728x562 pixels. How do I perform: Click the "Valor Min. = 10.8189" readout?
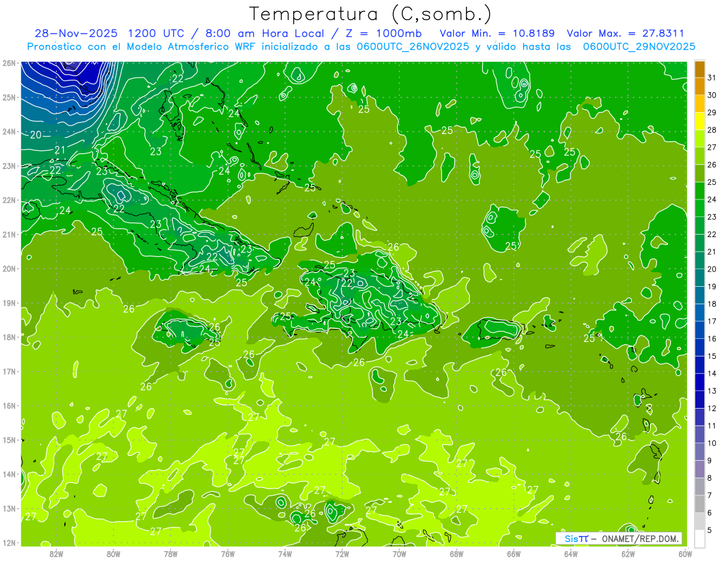[x=498, y=33]
